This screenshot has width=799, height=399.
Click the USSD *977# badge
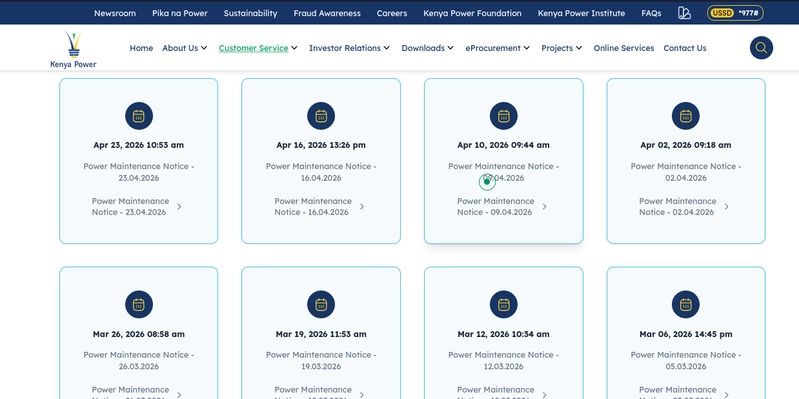(x=735, y=13)
